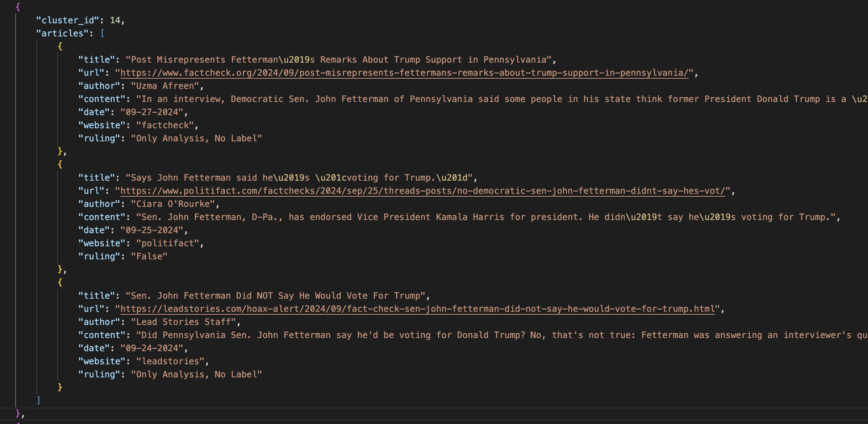Click the "articles" key name
868x424 pixels.
click(x=62, y=34)
